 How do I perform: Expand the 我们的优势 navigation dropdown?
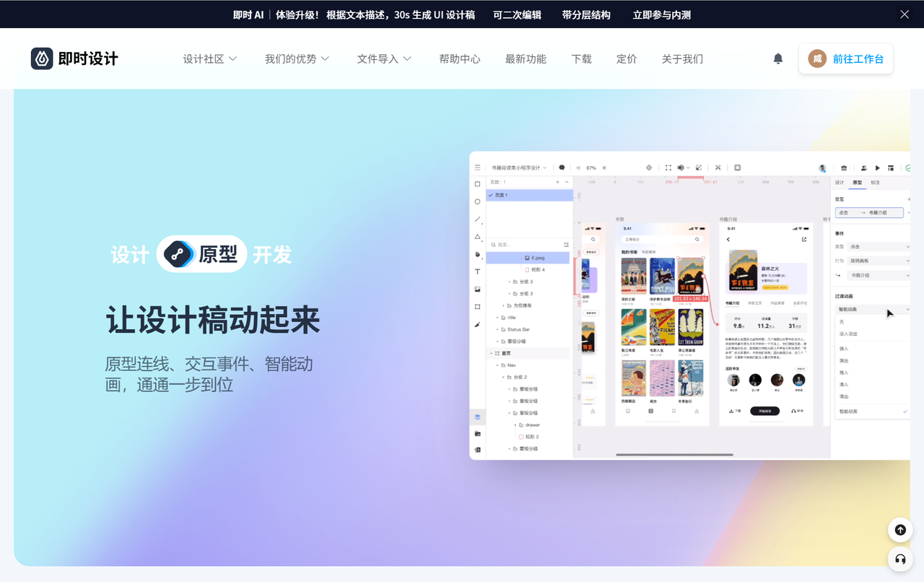click(297, 58)
